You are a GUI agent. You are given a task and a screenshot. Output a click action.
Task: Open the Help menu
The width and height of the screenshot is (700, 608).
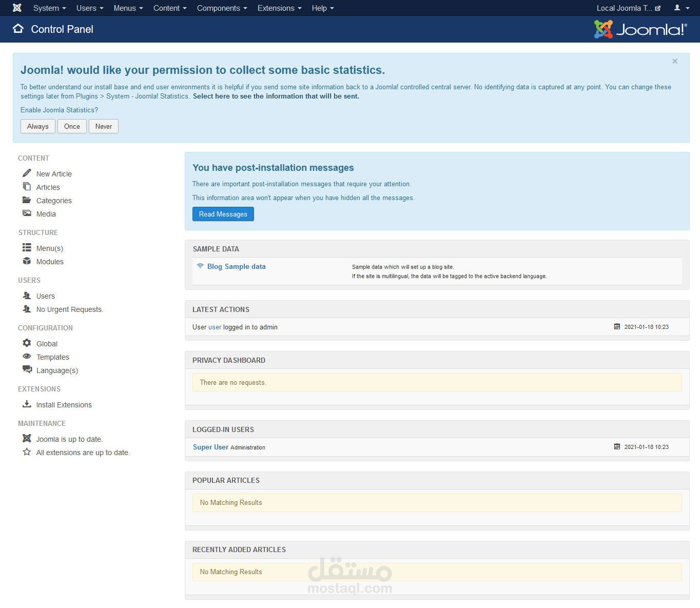click(323, 8)
